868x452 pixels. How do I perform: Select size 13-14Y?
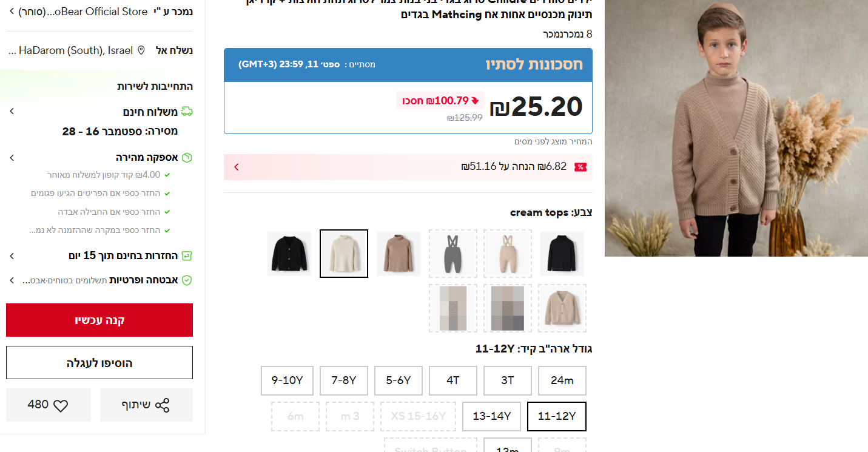tap(492, 416)
